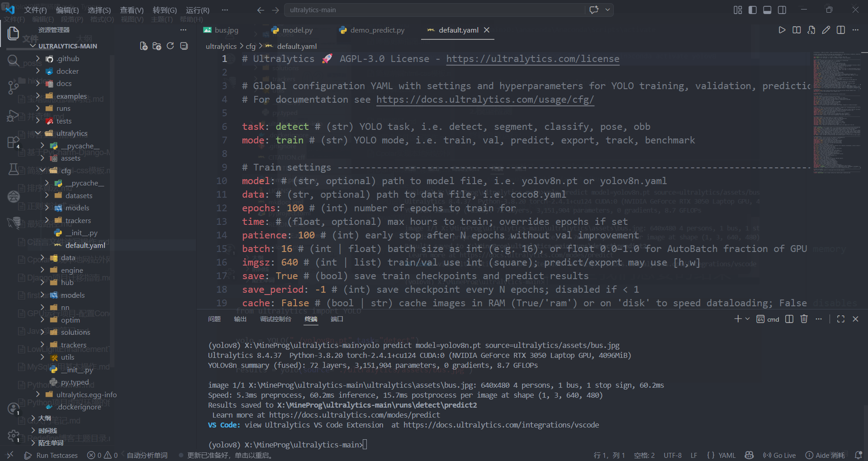Click the minimap on the editor's right
Viewport: 868px width, 461px height.
(x=837, y=113)
